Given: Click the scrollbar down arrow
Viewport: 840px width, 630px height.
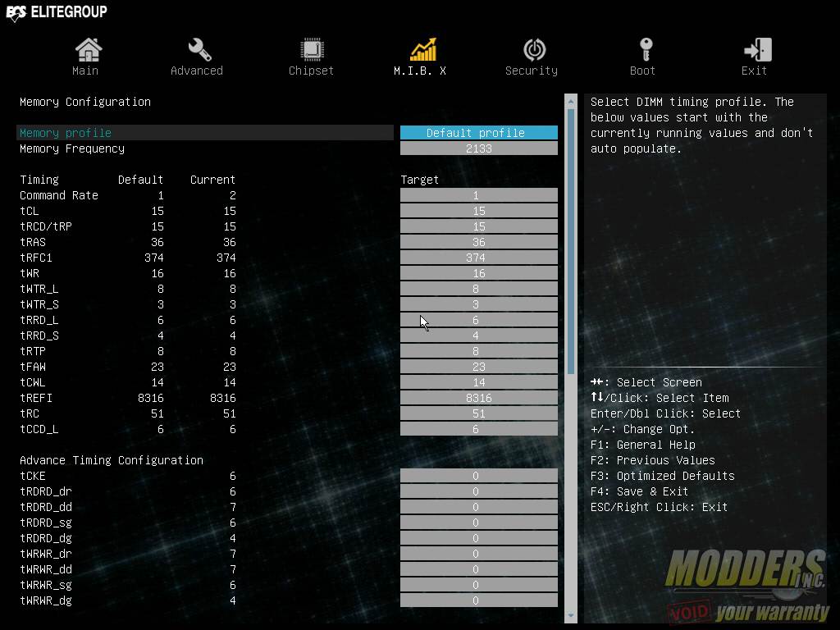Looking at the screenshot, I should tap(571, 616).
